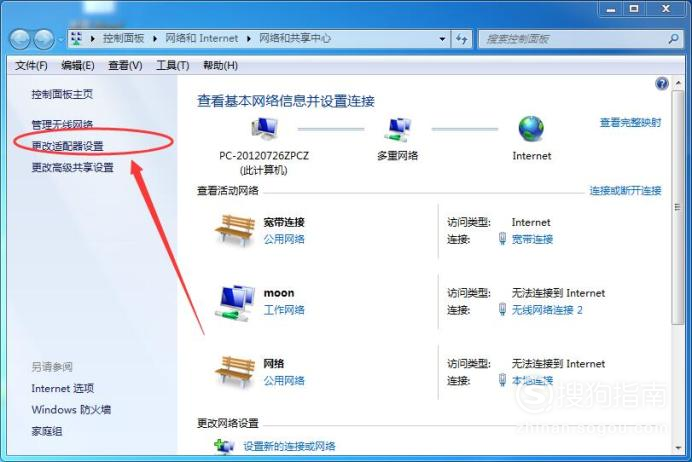This screenshot has width=692, height=462.
Task: Click the moon network computers icon
Action: point(235,302)
